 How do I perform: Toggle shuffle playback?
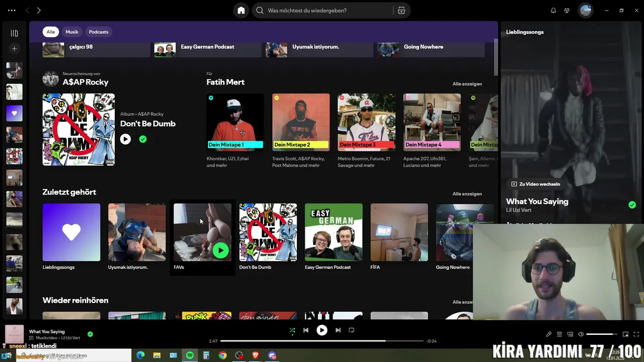tap(292, 330)
